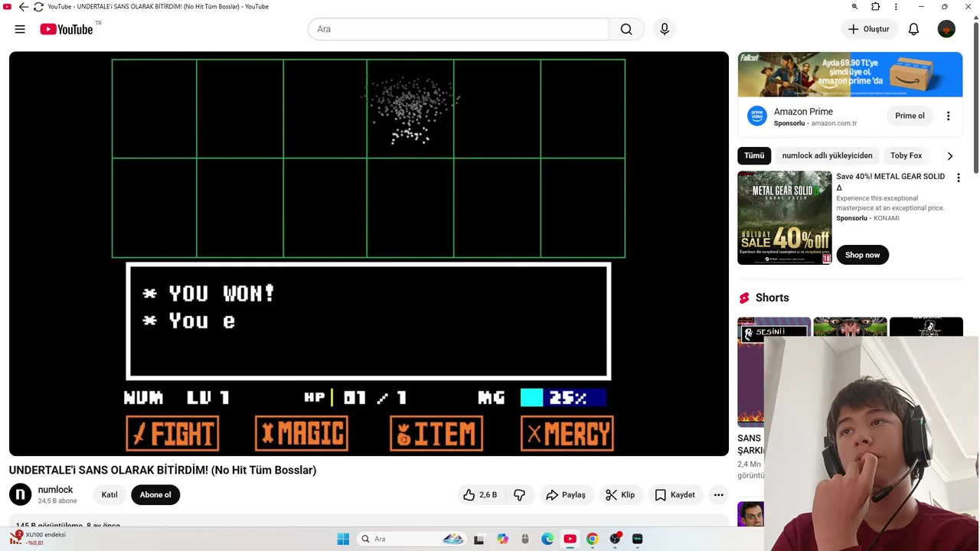Click the Prime ol button
980x551 pixels.
pyautogui.click(x=910, y=116)
